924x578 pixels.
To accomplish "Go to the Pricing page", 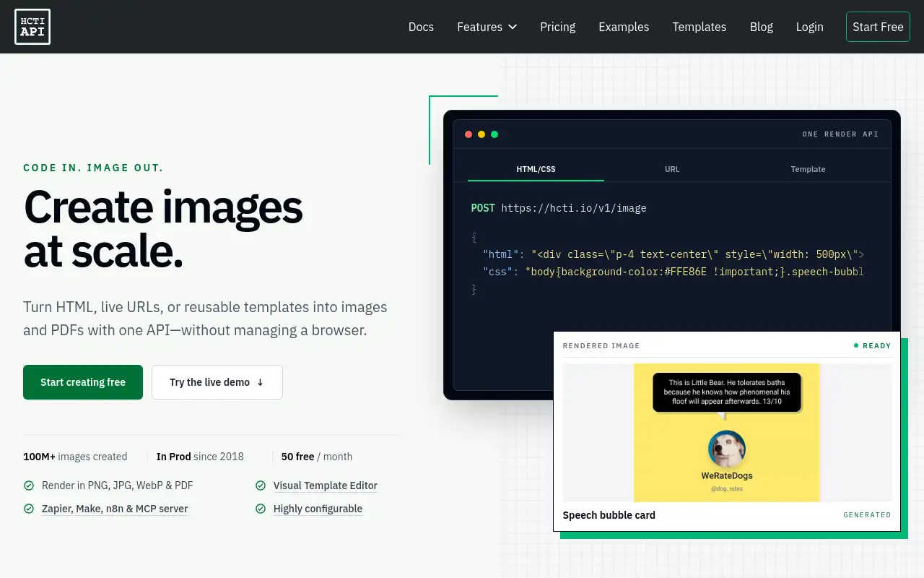I will 557,27.
